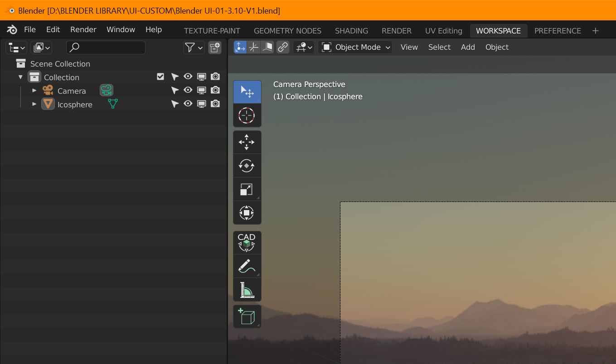Select the Scene Collection row
The image size is (616, 364).
pos(113,63)
